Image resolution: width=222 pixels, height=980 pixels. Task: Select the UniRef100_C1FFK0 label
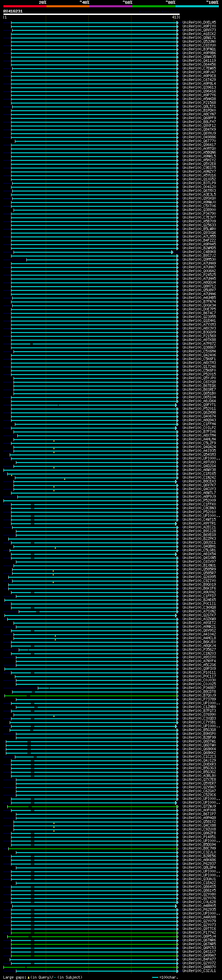pos(199,504)
